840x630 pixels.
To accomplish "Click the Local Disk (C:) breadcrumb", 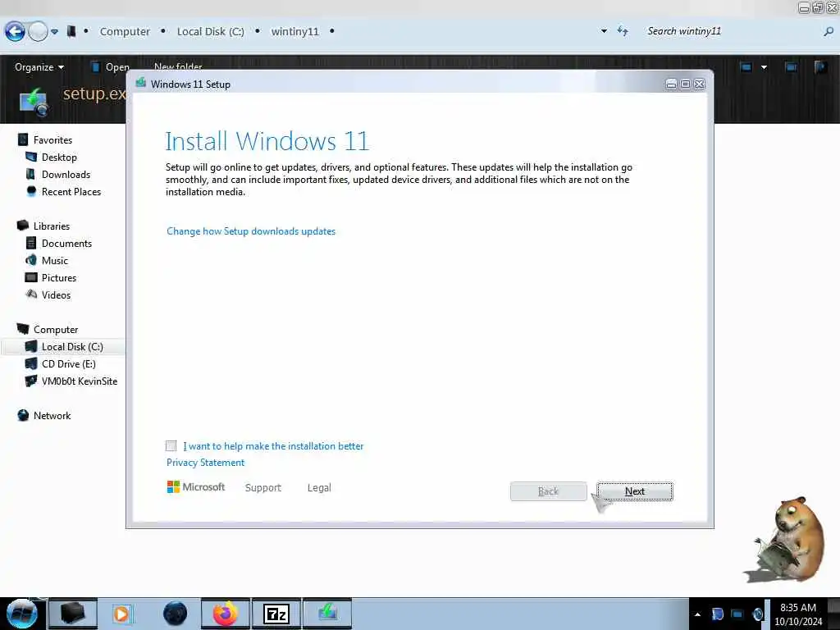I will tap(211, 32).
